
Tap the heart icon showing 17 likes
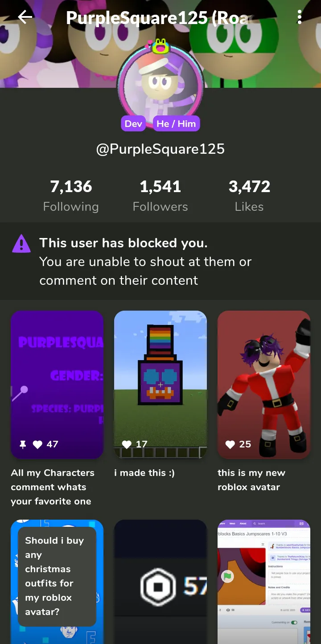pyautogui.click(x=127, y=444)
